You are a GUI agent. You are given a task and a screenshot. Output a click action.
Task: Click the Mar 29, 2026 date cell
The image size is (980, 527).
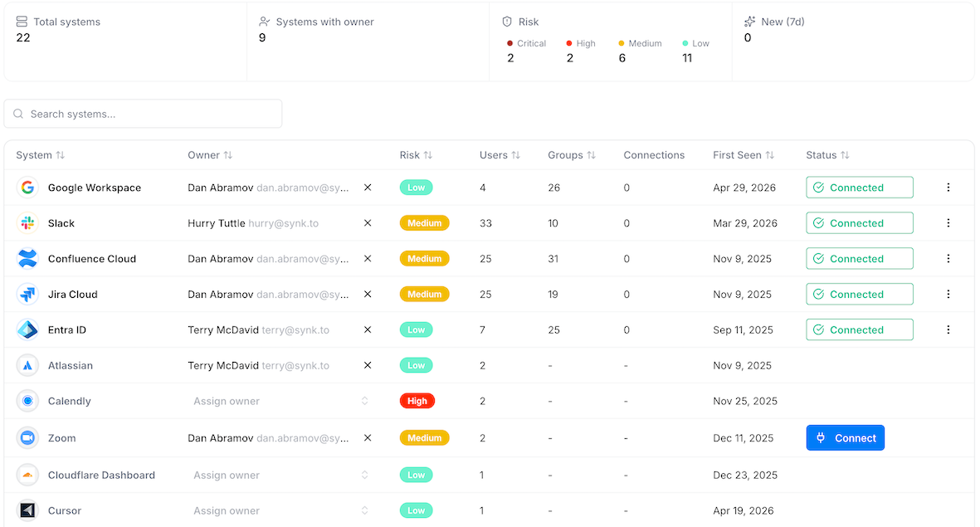pos(745,223)
